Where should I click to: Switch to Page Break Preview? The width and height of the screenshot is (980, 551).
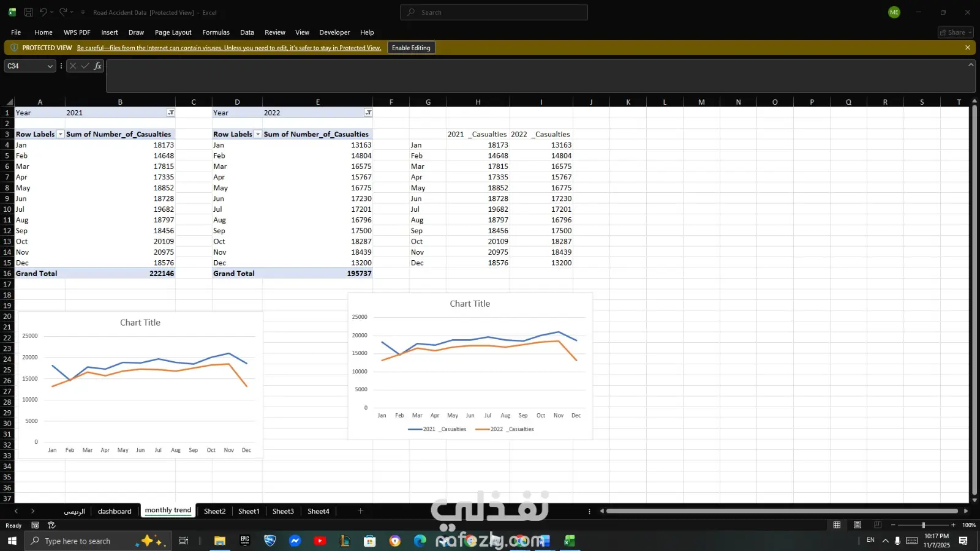(x=878, y=525)
